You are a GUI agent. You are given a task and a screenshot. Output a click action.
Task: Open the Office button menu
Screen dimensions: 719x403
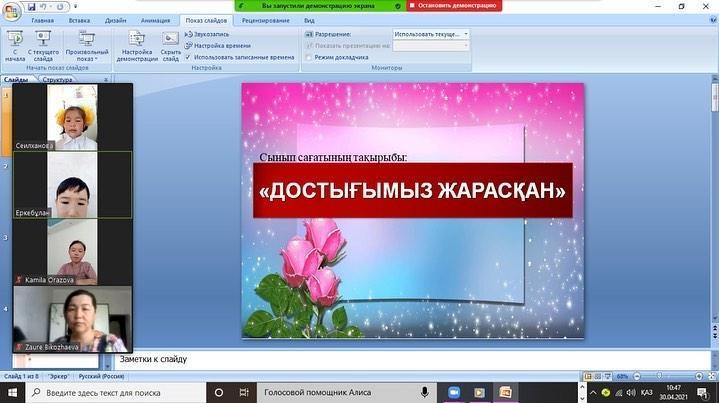point(11,11)
